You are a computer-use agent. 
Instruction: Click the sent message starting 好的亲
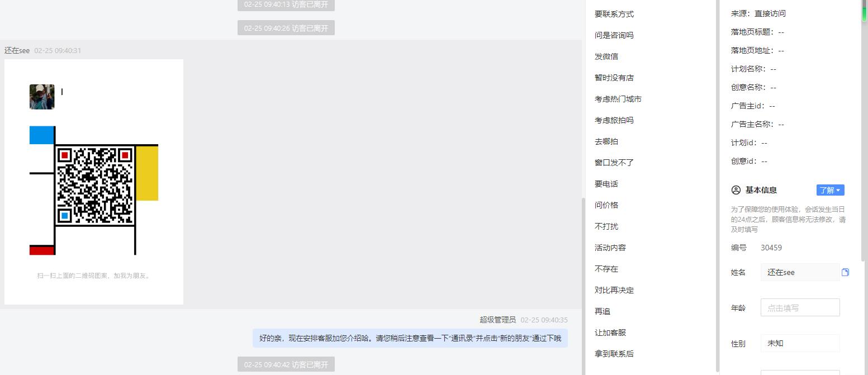410,338
